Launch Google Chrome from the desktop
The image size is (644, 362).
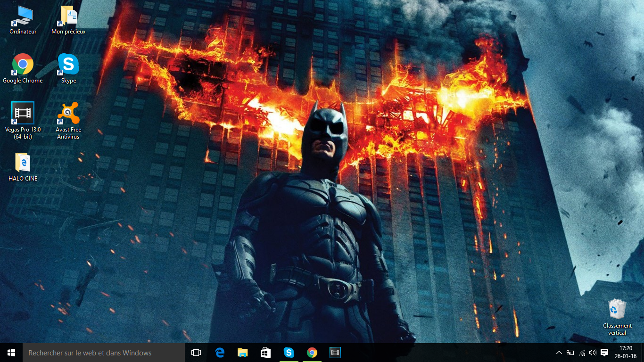23,69
